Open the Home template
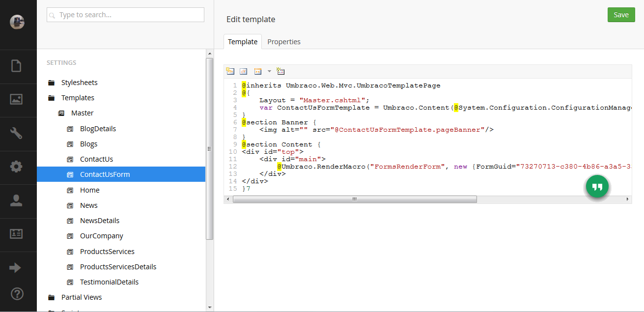This screenshot has height=312, width=644. click(90, 190)
